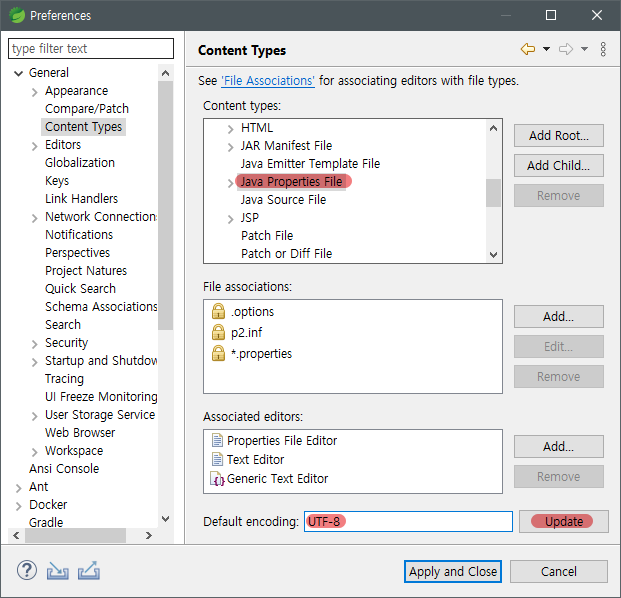Image resolution: width=621 pixels, height=598 pixels.
Task: Expand the Security node
Action: coord(34,344)
